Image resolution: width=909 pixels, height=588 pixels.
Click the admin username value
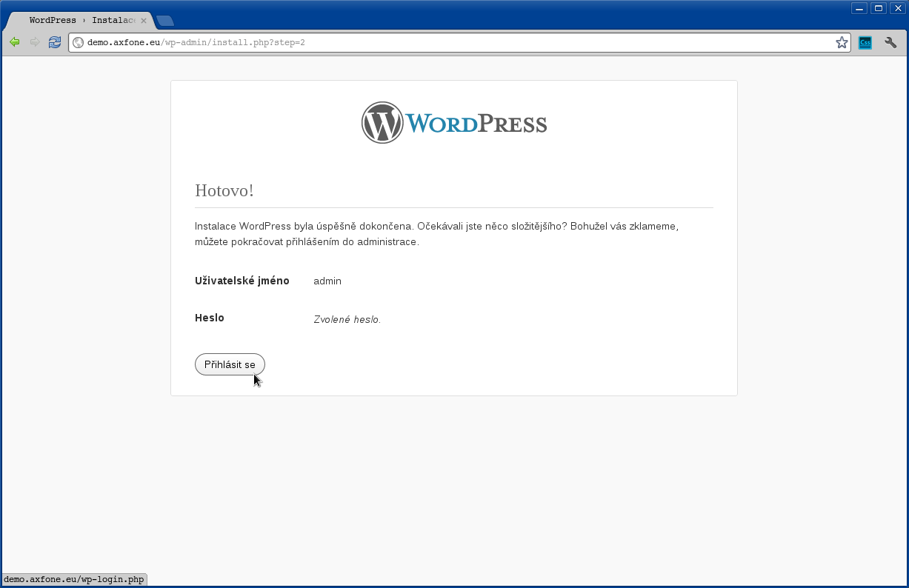point(327,281)
